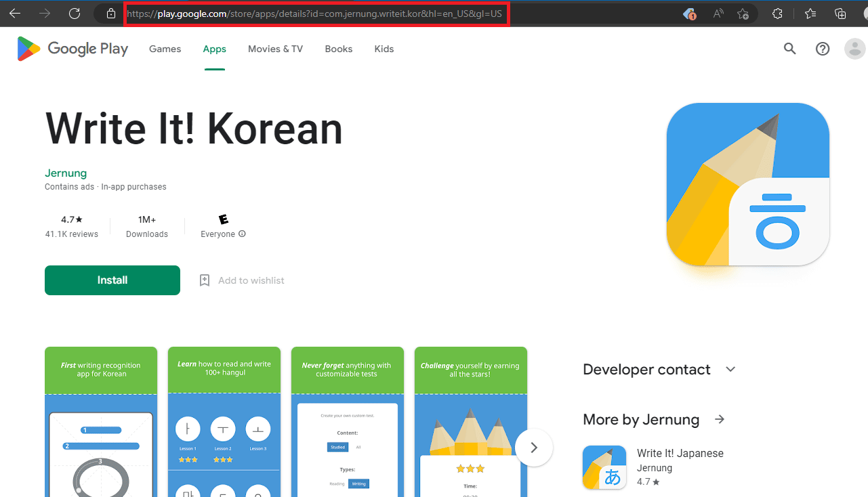Click the 41.1K reviews text
This screenshot has height=497, width=868.
(72, 234)
